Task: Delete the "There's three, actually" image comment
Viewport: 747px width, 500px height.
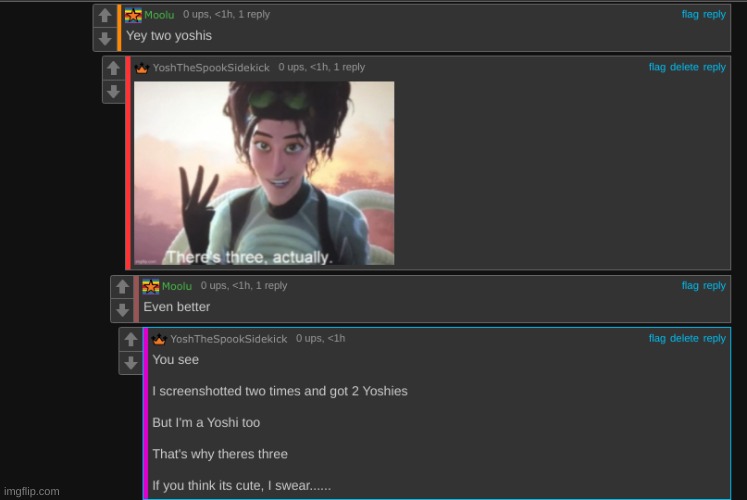Action: [684, 67]
